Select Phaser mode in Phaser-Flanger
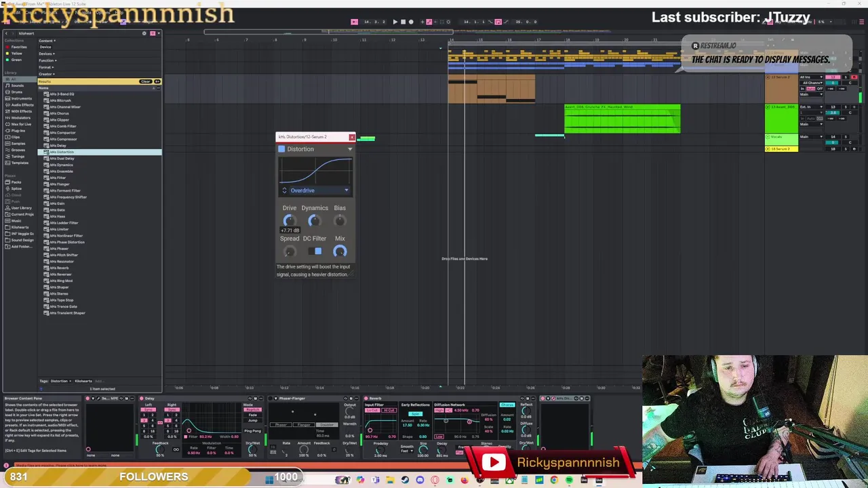 (x=281, y=425)
